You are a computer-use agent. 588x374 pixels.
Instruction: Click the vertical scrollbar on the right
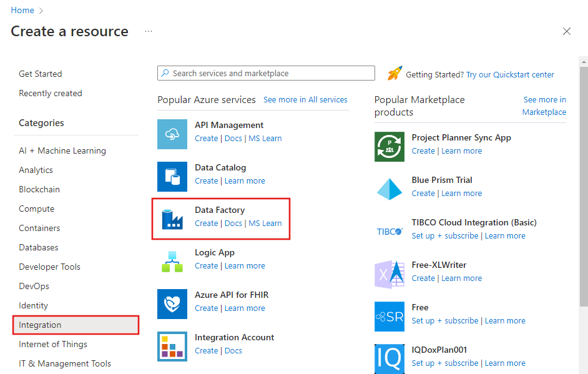pos(583,187)
